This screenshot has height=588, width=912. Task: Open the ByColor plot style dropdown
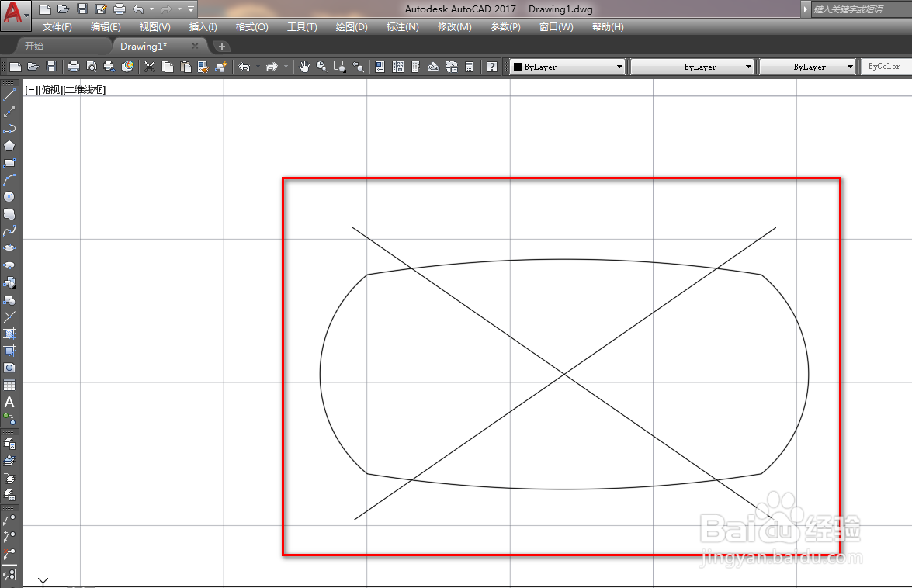click(886, 67)
